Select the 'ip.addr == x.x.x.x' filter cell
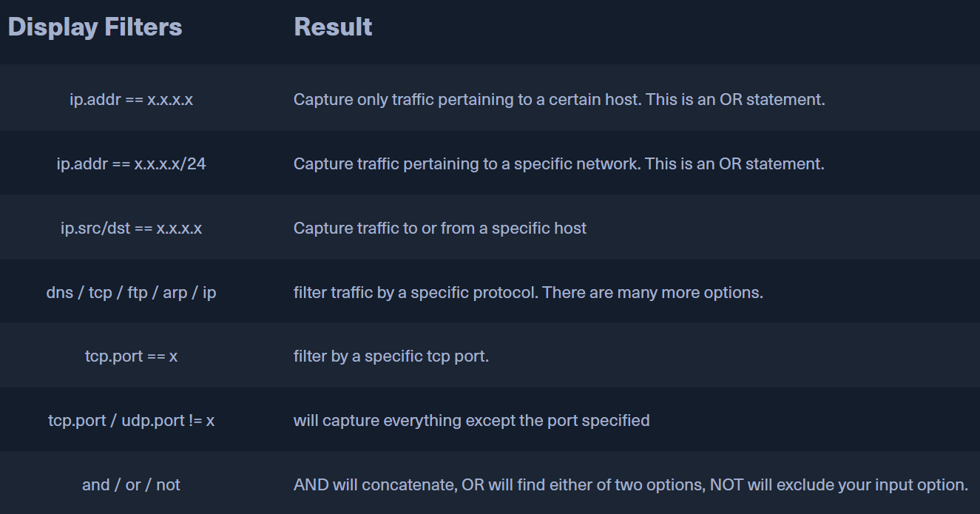The image size is (980, 514). tap(132, 99)
